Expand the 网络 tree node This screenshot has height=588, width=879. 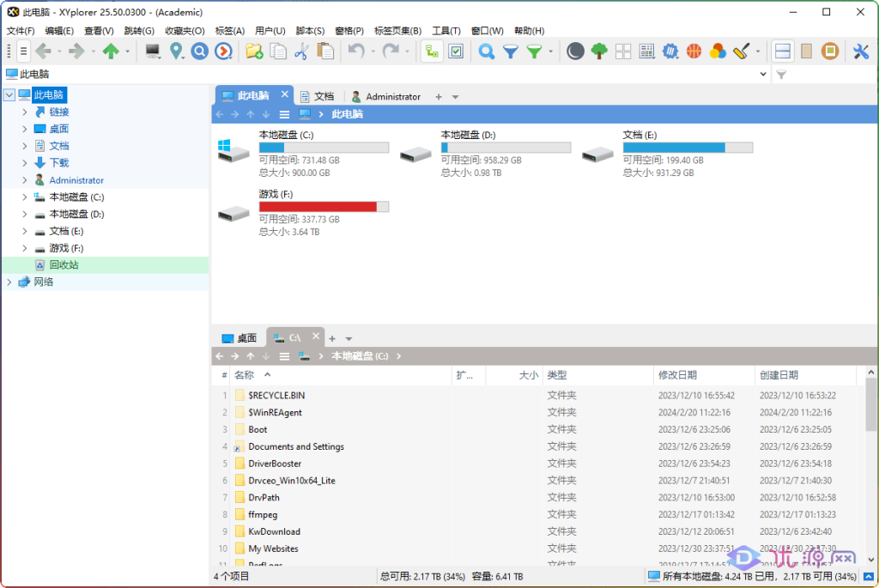(9, 282)
